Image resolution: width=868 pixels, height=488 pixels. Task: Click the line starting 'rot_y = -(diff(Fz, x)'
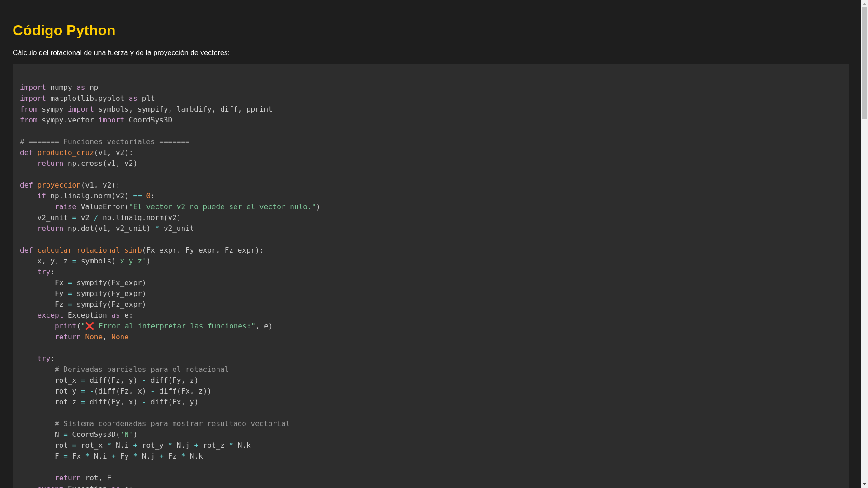(x=133, y=391)
